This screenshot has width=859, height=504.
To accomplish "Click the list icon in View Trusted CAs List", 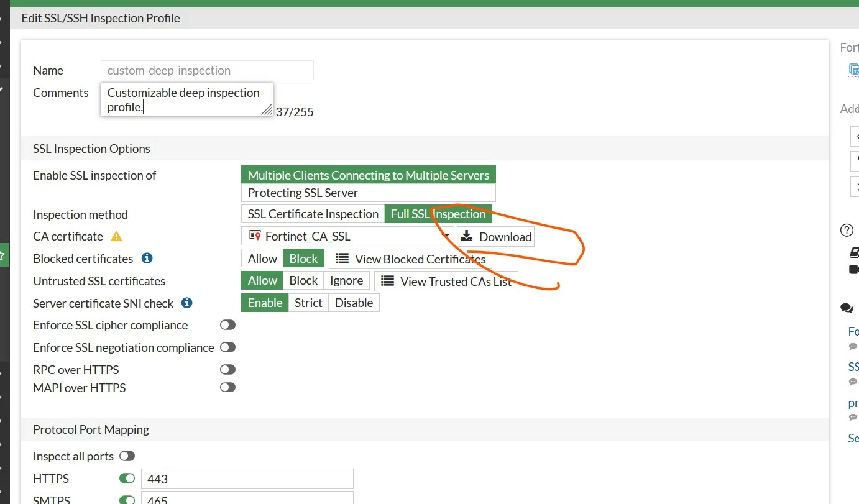I will click(387, 281).
